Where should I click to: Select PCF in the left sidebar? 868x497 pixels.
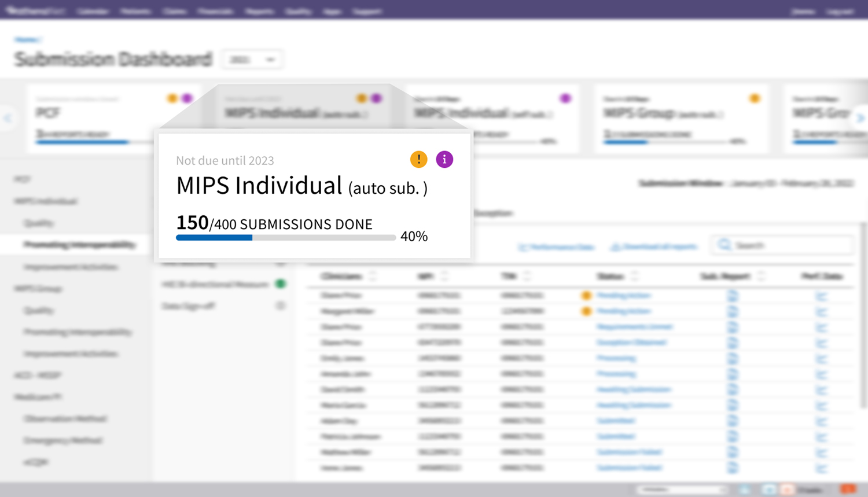[22, 179]
